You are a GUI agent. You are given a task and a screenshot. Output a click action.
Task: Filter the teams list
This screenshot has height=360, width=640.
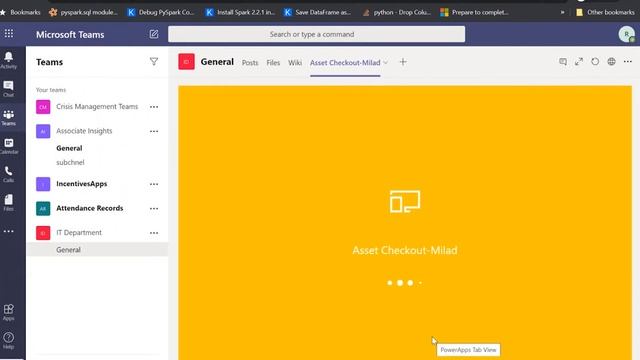[154, 62]
